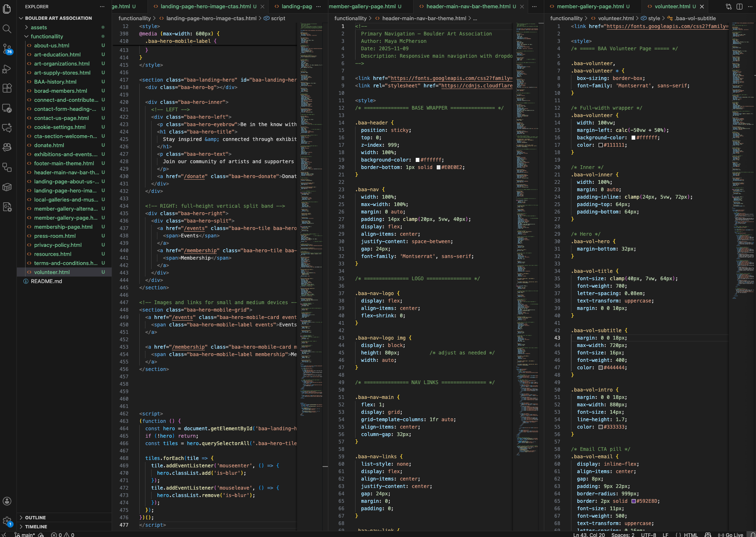The height and width of the screenshot is (537, 756).
Task: Click the branch sync icon next to main*
Action: [40, 535]
